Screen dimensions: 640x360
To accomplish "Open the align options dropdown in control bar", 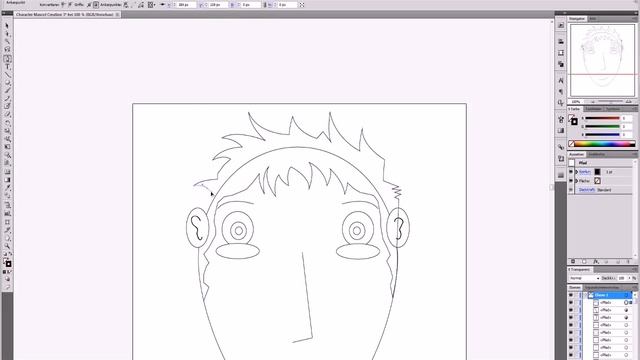I will (151, 4).
